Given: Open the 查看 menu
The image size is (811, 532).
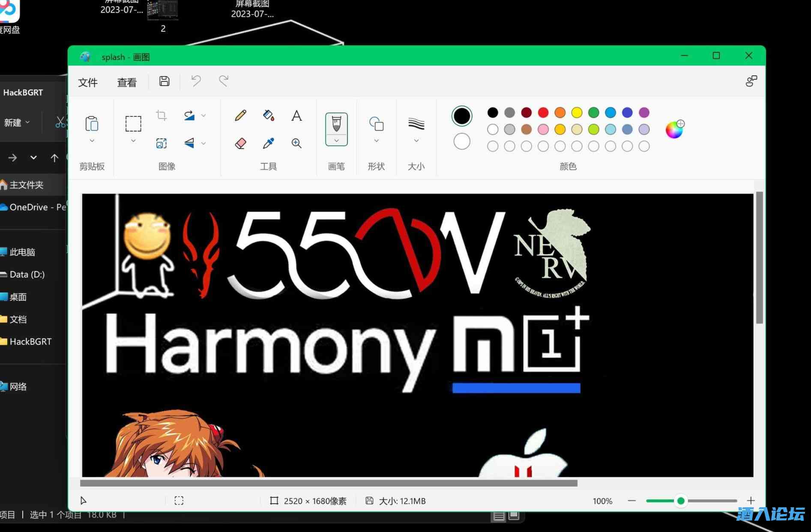Looking at the screenshot, I should (126, 82).
